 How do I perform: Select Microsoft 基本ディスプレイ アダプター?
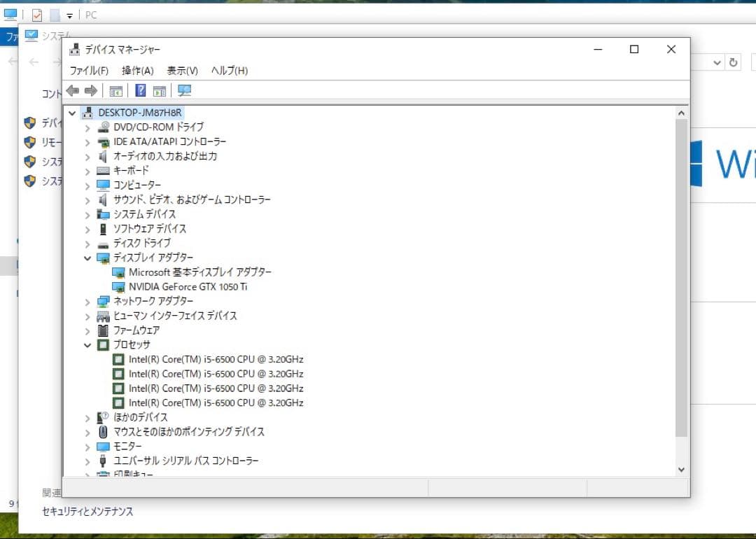tap(199, 272)
